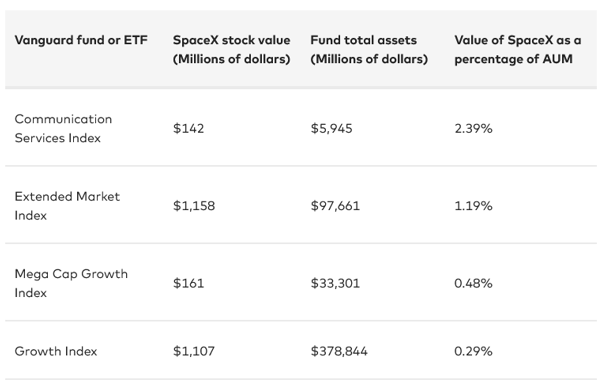Image resolution: width=604 pixels, height=386 pixels.
Task: Select the Growth Index row label
Action: 56,351
